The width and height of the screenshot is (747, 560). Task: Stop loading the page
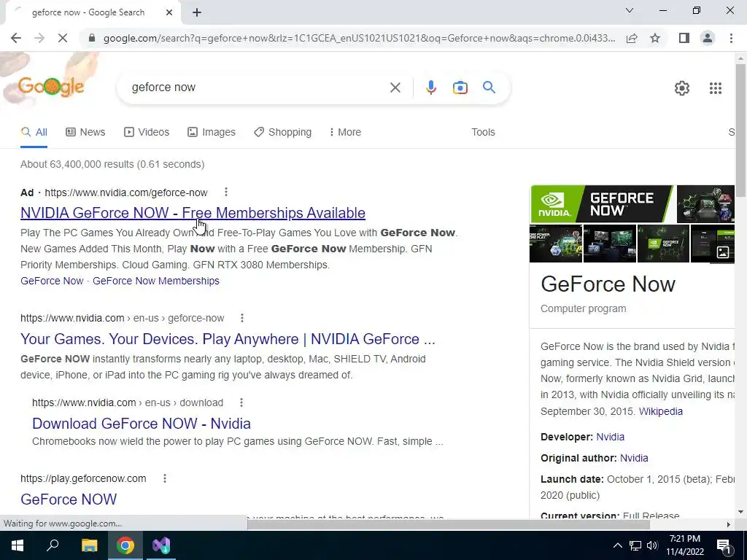pyautogui.click(x=63, y=38)
